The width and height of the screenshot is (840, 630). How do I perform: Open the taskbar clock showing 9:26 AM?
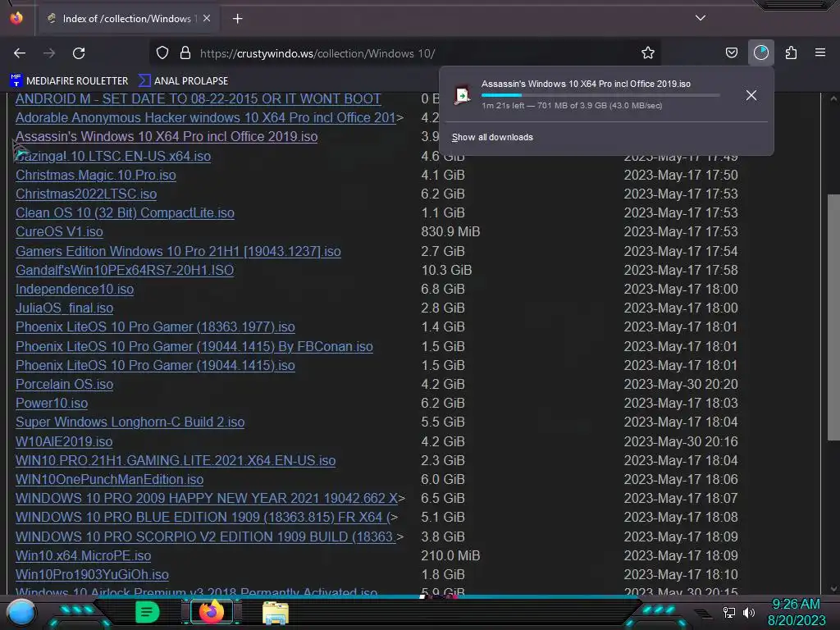pos(796,612)
